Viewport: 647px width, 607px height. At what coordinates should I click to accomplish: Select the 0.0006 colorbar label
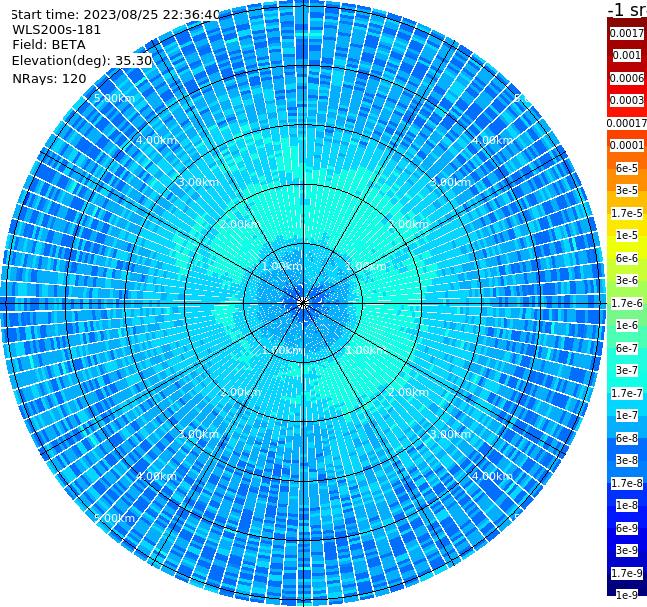(x=627, y=78)
